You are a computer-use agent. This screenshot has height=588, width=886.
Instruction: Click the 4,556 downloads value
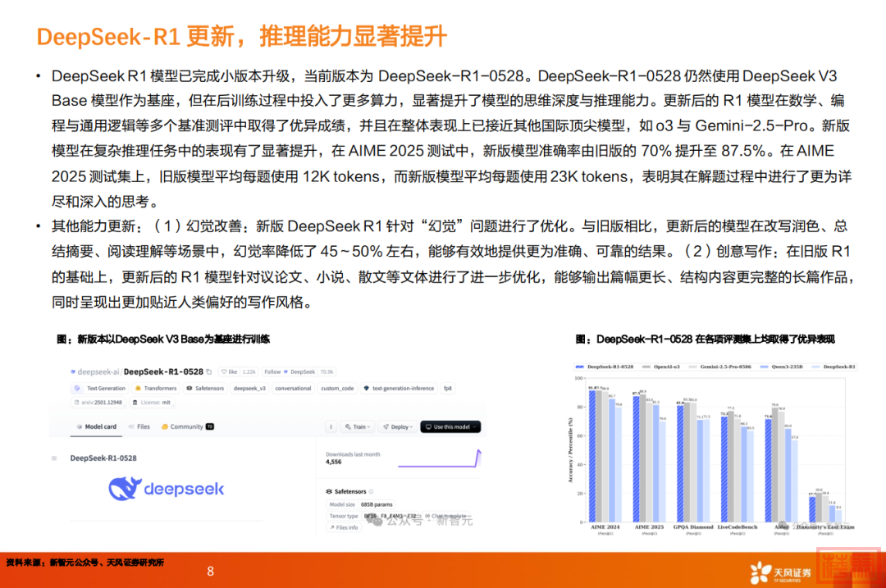point(333,462)
